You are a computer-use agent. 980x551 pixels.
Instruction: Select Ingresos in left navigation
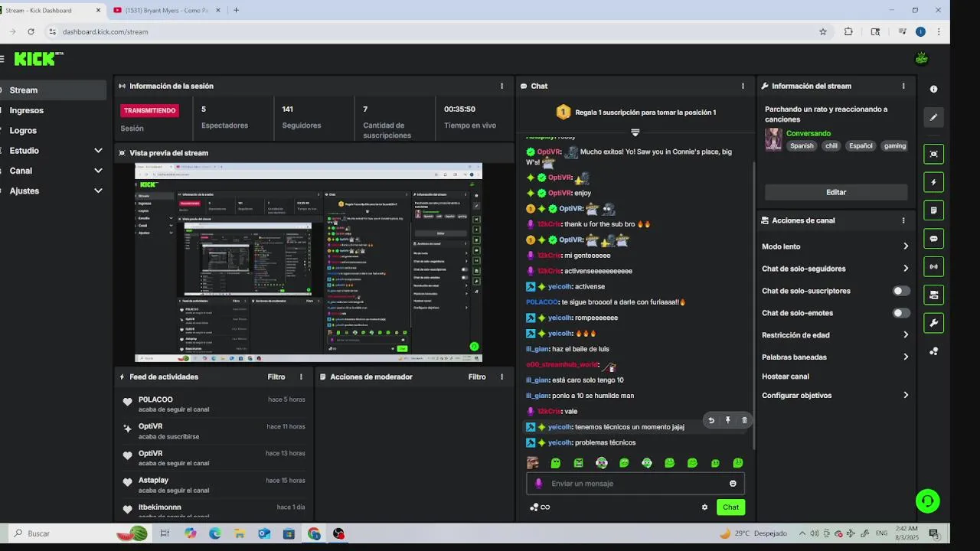[x=53, y=110]
